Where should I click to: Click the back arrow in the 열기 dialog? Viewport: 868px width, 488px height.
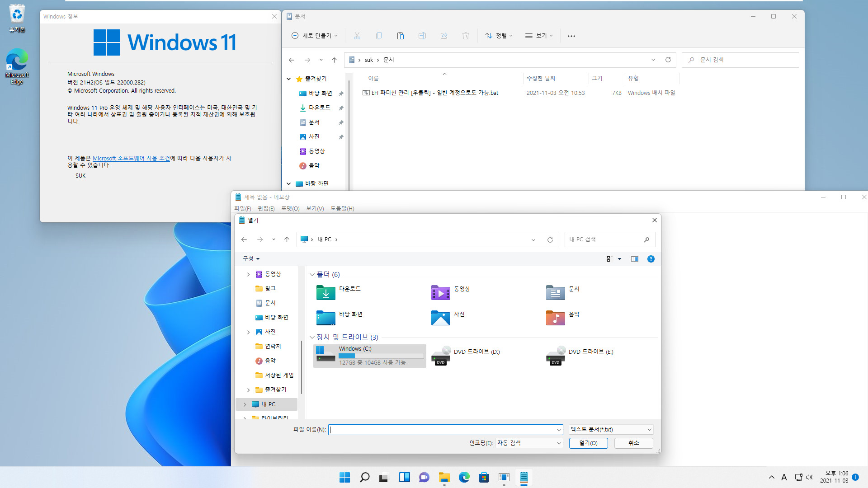(244, 239)
